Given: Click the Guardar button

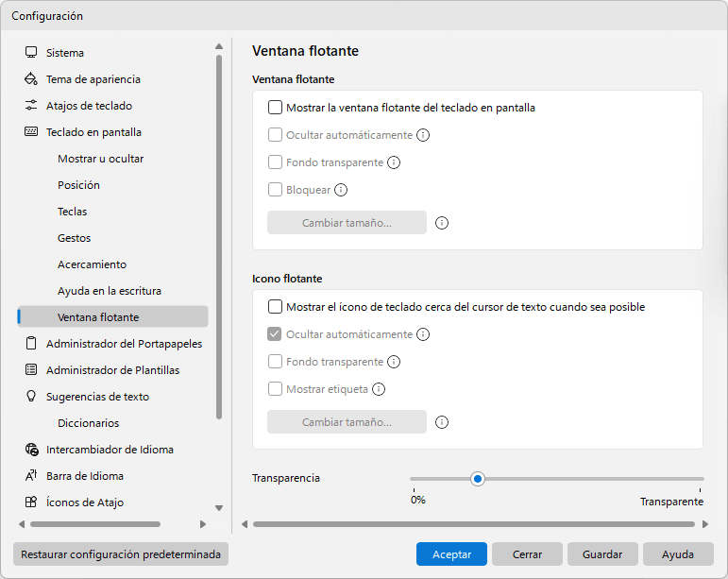Looking at the screenshot, I should coord(602,553).
